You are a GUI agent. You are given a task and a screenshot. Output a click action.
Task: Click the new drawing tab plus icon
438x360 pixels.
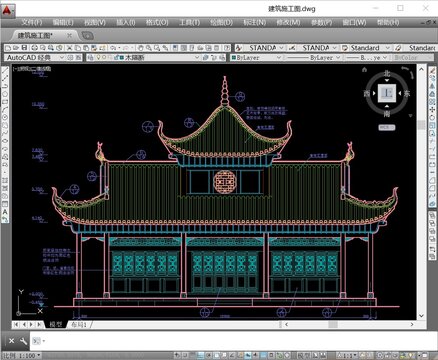87,35
